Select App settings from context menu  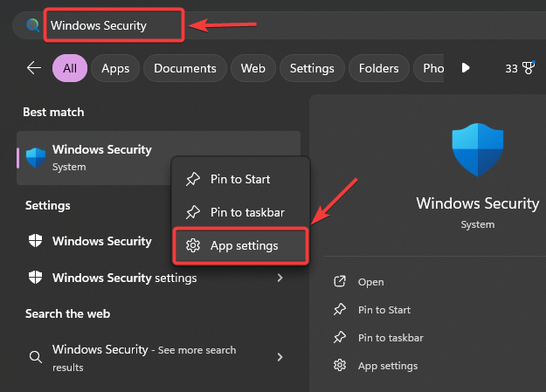point(244,246)
